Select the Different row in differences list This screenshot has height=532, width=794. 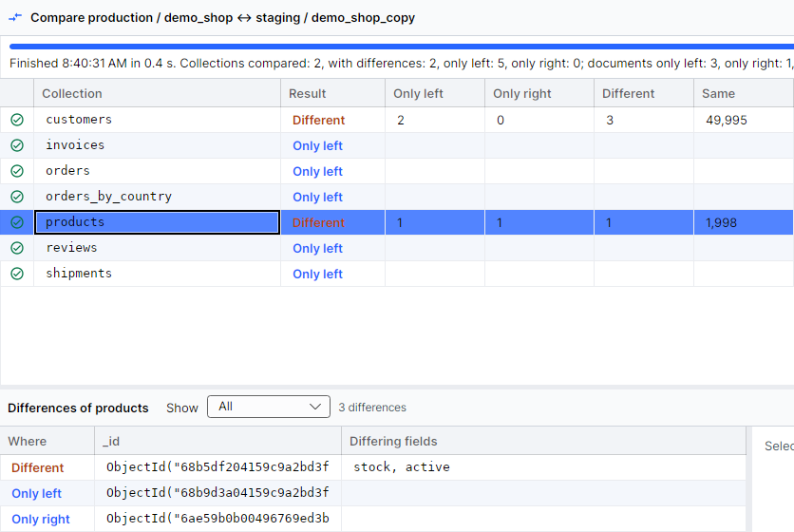pyautogui.click(x=372, y=467)
